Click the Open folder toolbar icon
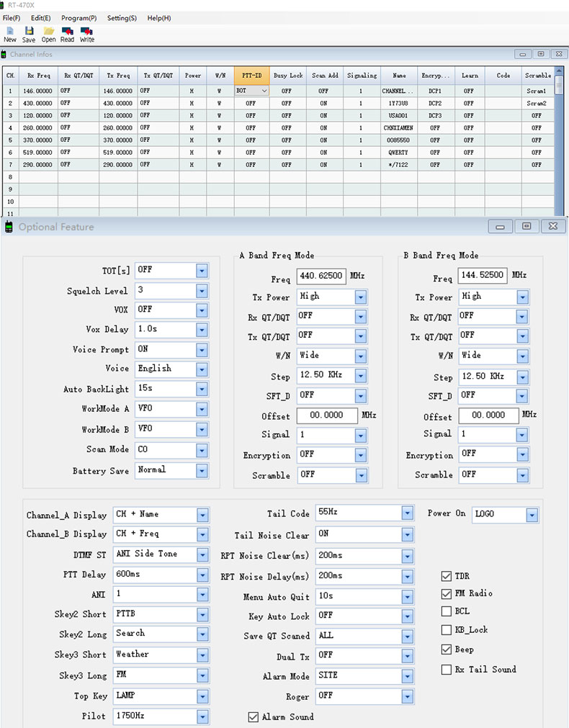 coord(48,32)
